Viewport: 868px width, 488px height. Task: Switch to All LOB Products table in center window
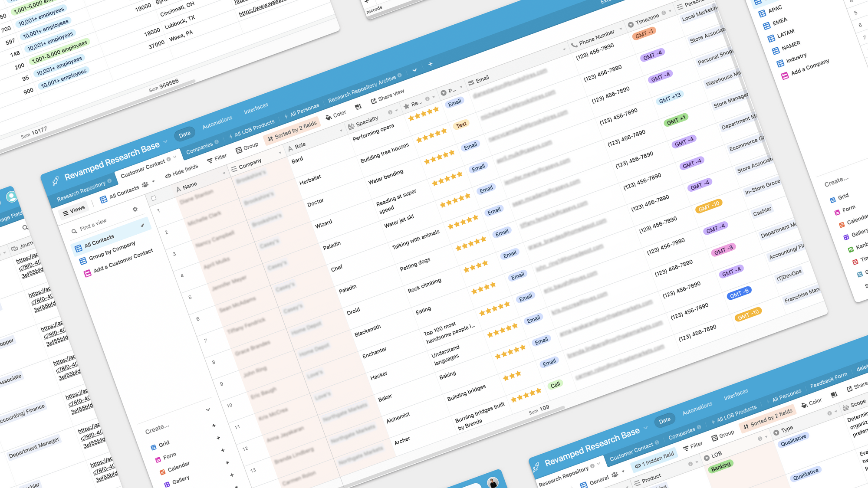[252, 129]
